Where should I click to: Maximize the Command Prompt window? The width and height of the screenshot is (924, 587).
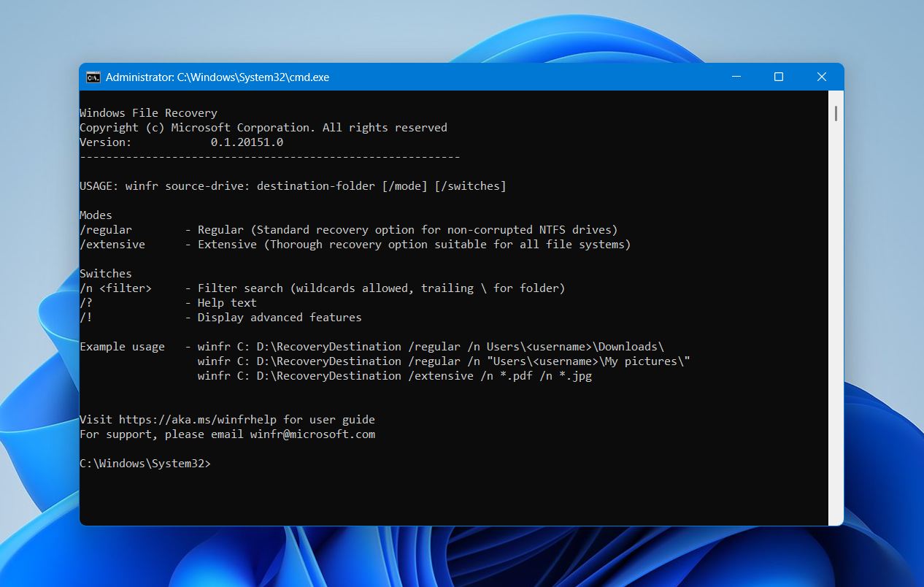pos(778,77)
